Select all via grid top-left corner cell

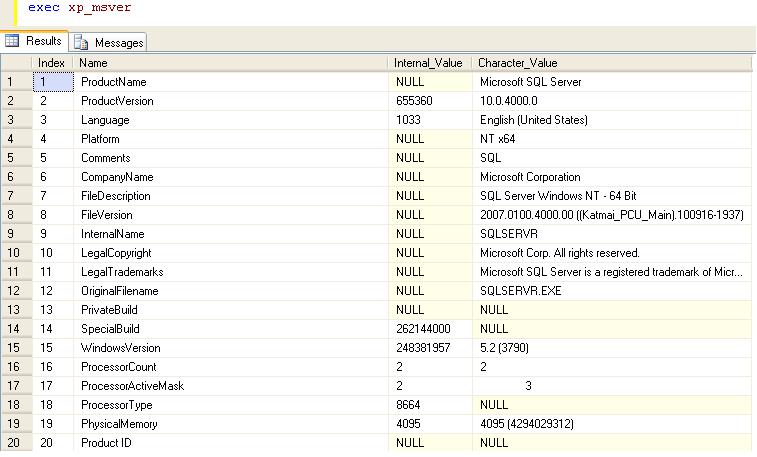coord(16,63)
